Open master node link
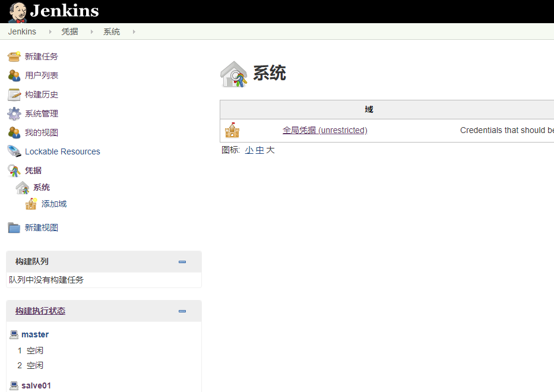 [x=35, y=334]
